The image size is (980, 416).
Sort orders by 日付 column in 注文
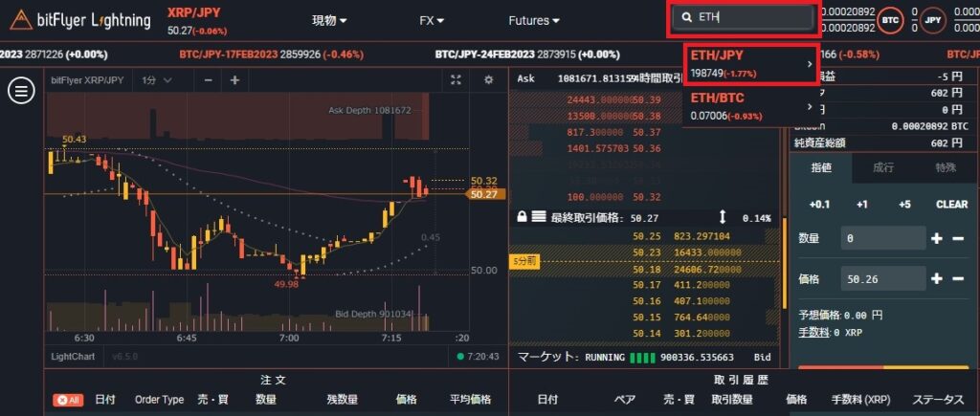coord(104,400)
